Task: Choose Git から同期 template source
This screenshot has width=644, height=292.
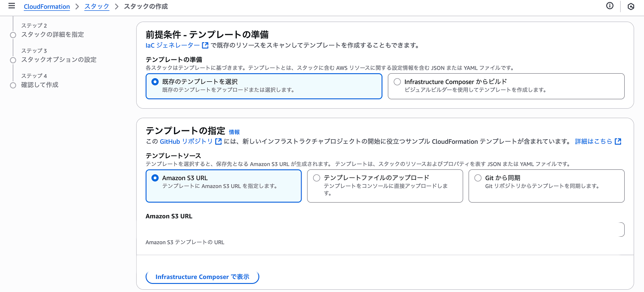Action: pyautogui.click(x=546, y=186)
